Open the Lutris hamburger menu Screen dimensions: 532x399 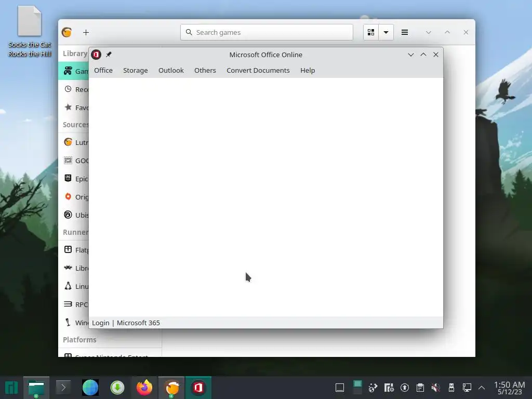click(404, 32)
